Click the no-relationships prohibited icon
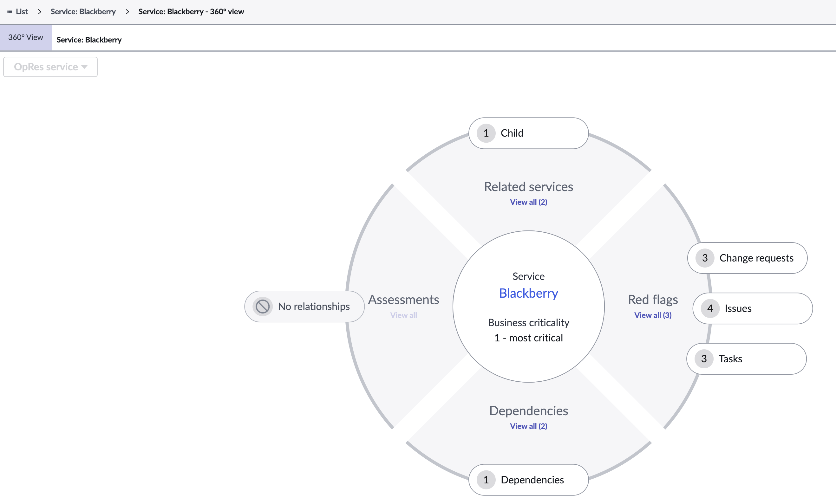The width and height of the screenshot is (836, 504). tap(262, 307)
